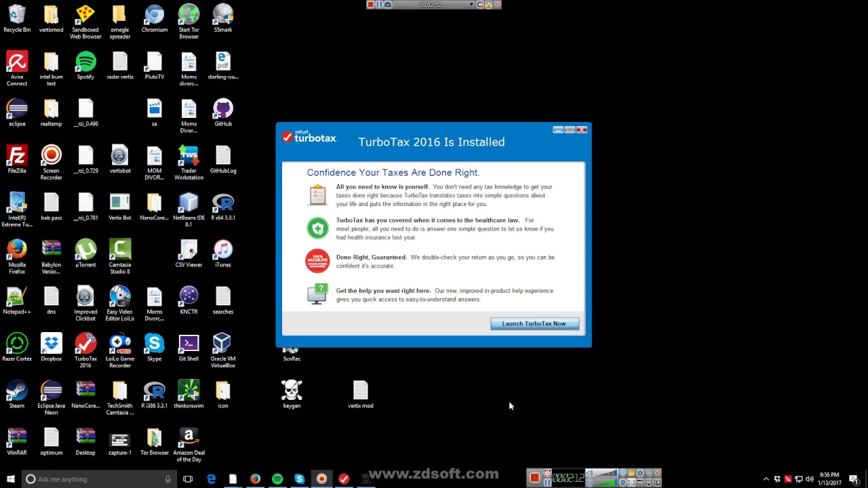Open the Recycle Bin icon

click(17, 18)
